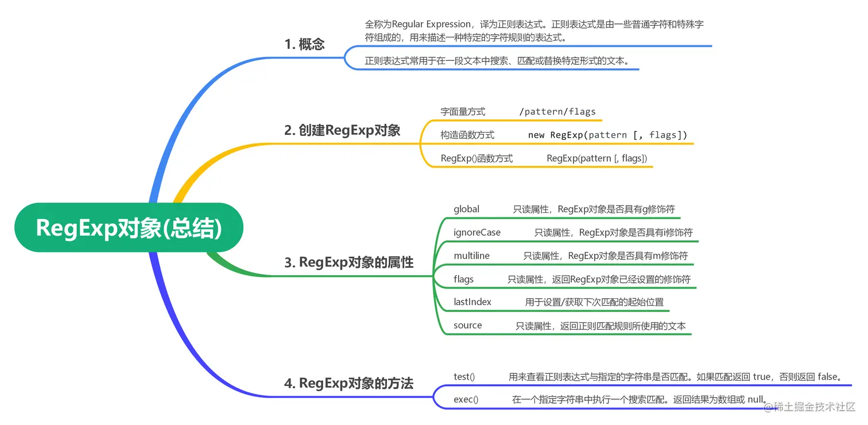
Task: Click the test() description about true or false
Action: coord(675,377)
